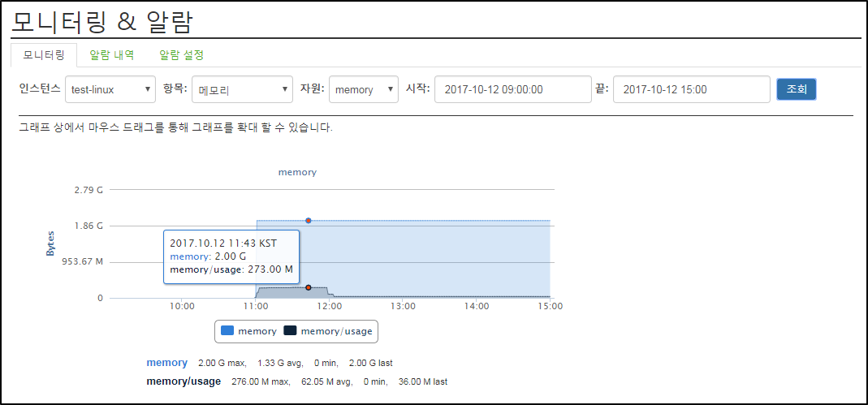The width and height of the screenshot is (868, 405).
Task: Click the 1.86 G y-axis label
Action: [89, 226]
